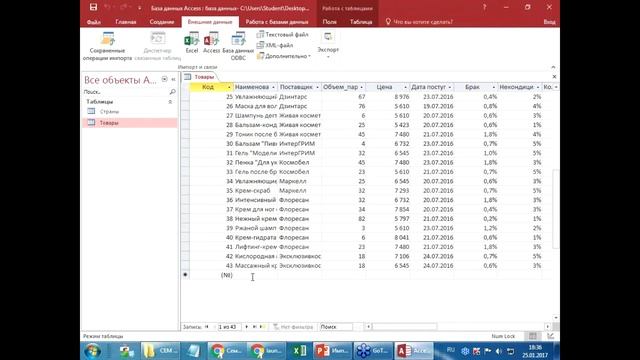
Task: Click the Нет фильтра button
Action: (x=293, y=327)
